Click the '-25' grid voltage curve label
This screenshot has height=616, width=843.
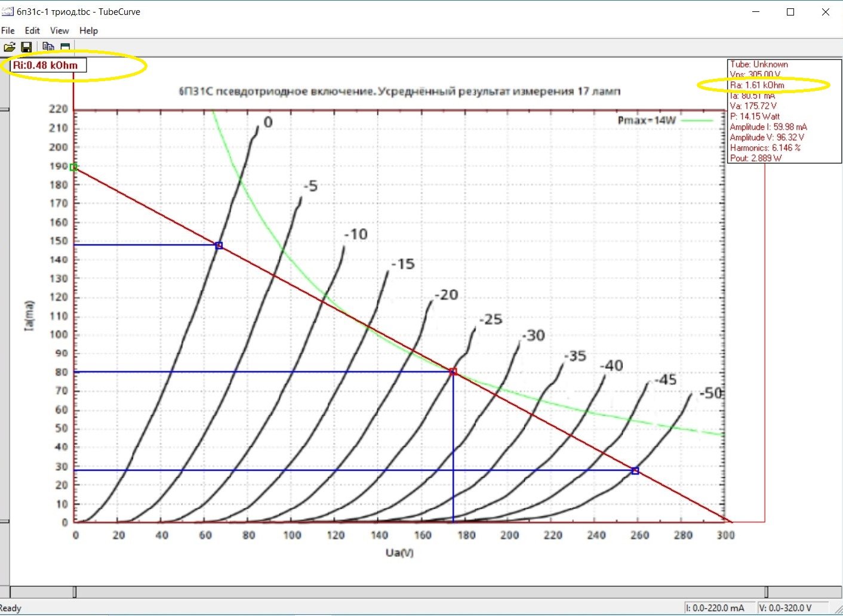coord(491,319)
